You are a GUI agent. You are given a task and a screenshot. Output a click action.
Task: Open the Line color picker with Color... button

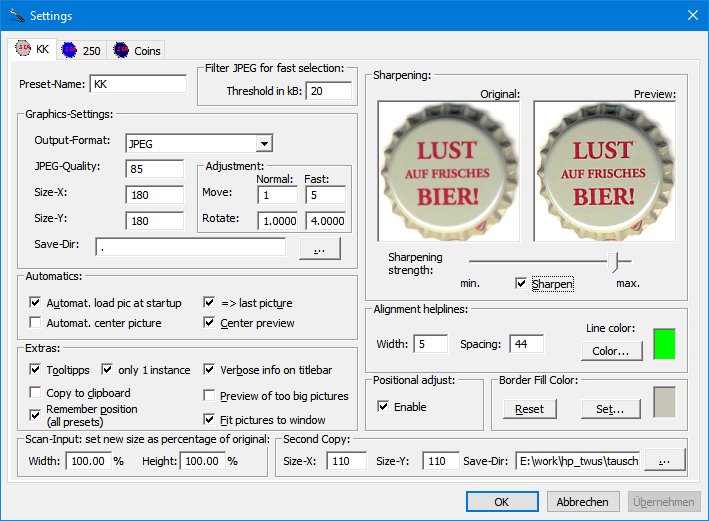610,351
